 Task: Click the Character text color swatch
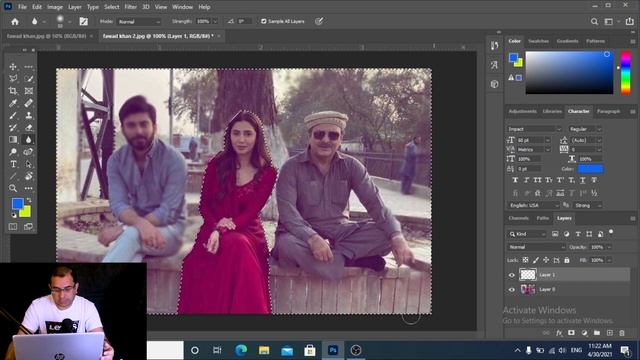tap(591, 169)
